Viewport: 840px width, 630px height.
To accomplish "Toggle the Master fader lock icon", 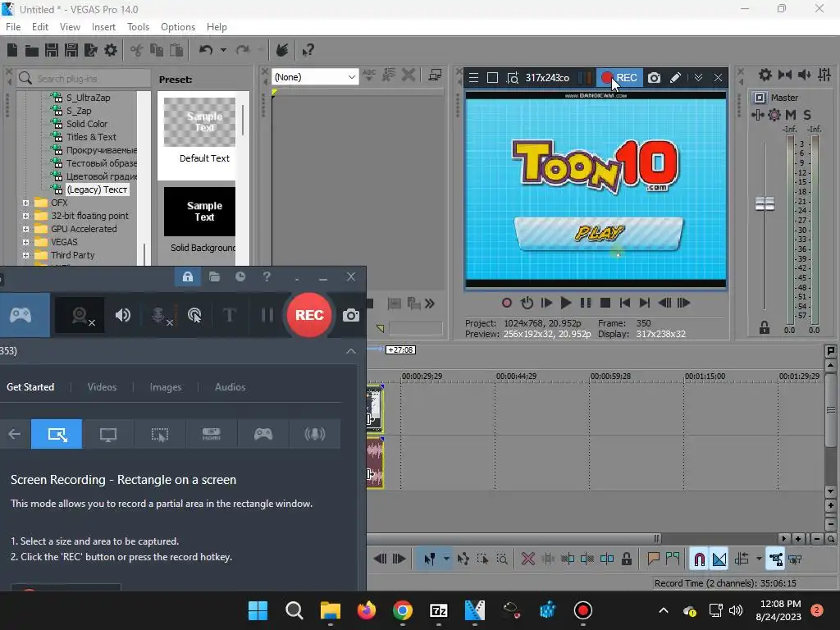I will (x=765, y=327).
